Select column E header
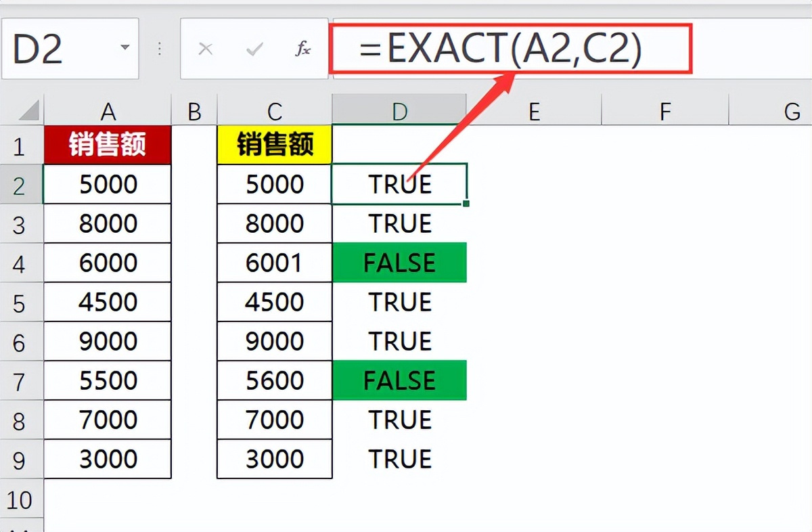Screen dimensions: 812x532 tap(534, 110)
